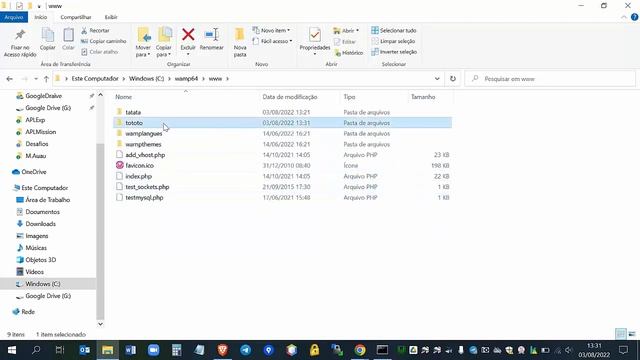Screen dimensions: 640x360
Task: Open the Copiar para menu
Action: tap(164, 43)
